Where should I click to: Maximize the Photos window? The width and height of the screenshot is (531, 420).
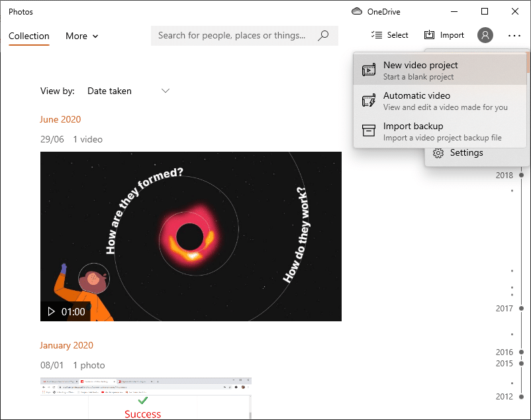[x=484, y=11]
